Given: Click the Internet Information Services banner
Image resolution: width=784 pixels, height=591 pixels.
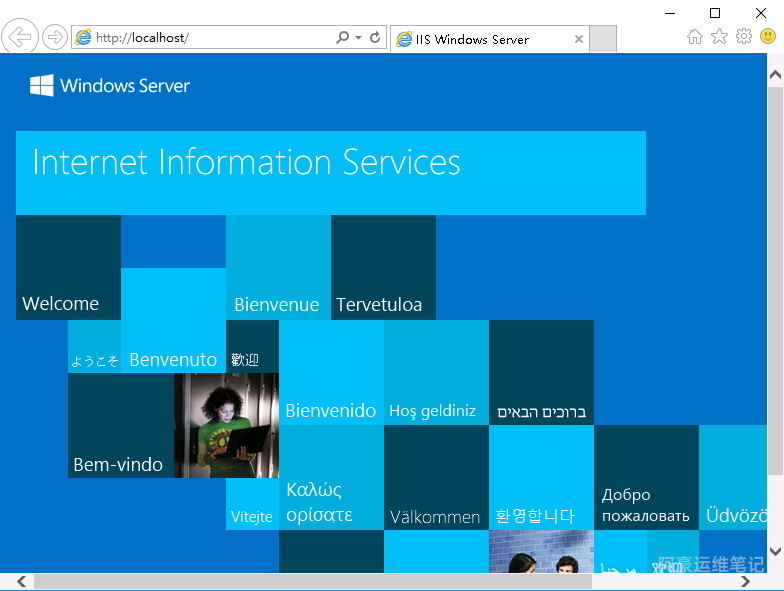Looking at the screenshot, I should (331, 173).
